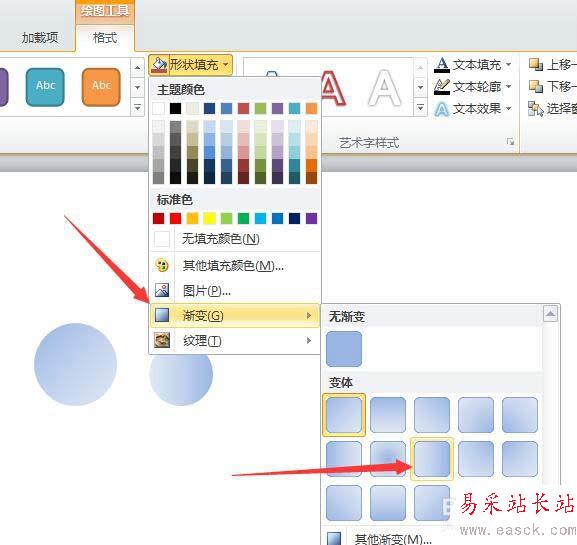
Task: Choose the green theme color in top row
Action: (x=260, y=109)
